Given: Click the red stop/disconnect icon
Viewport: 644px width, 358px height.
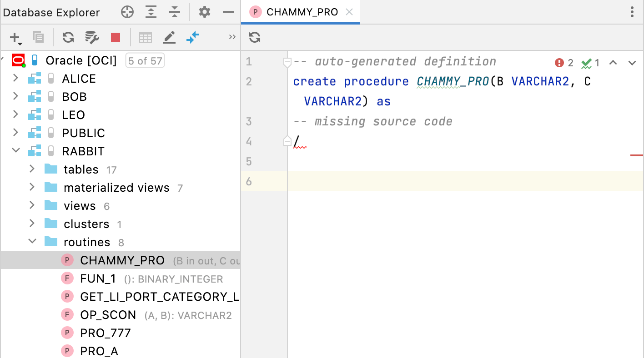Looking at the screenshot, I should [x=116, y=37].
